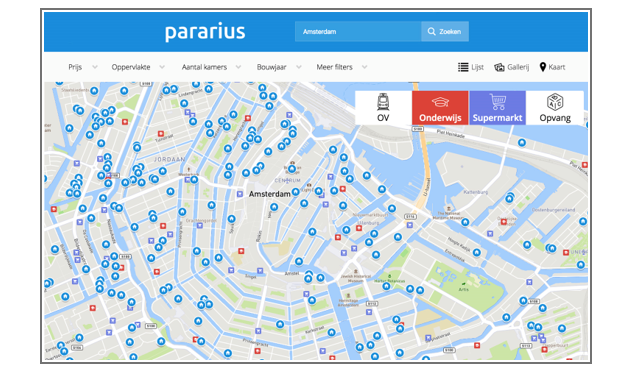Open the Meer filters menu
635x381 pixels.
pos(342,67)
